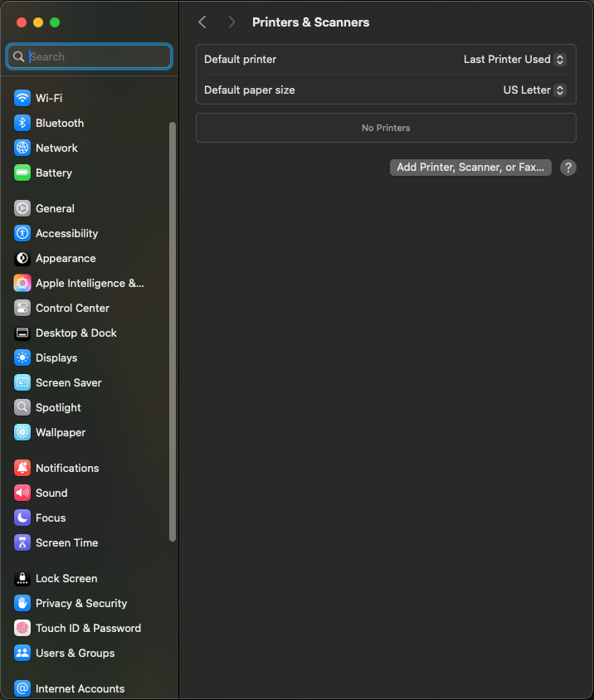The image size is (594, 700).
Task: Click the search magnifying glass icon
Action: 18,56
